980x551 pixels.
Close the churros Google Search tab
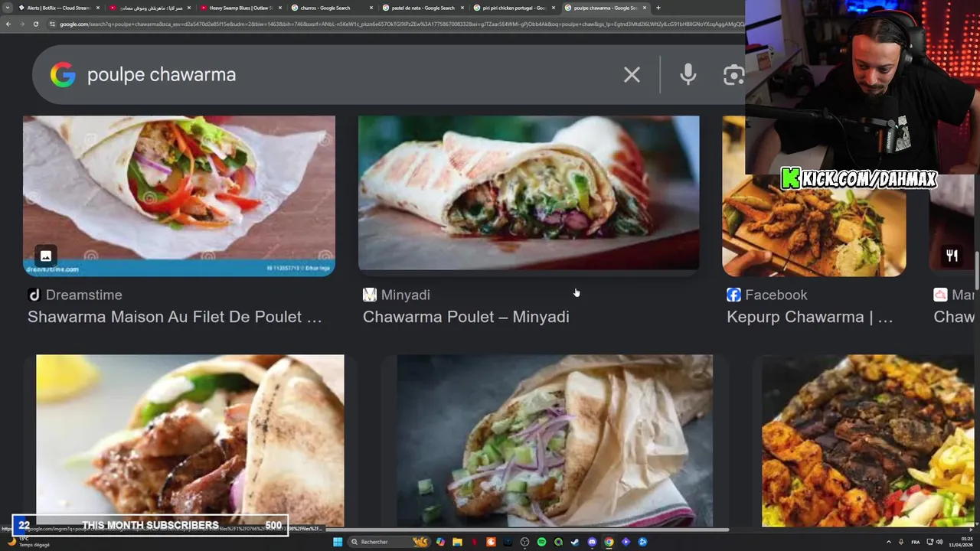click(371, 8)
